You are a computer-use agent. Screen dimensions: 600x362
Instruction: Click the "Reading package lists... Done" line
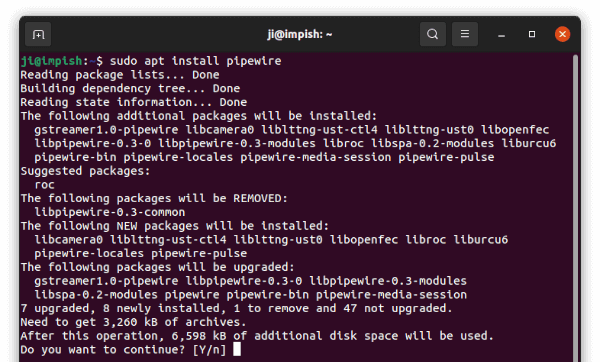coord(120,75)
